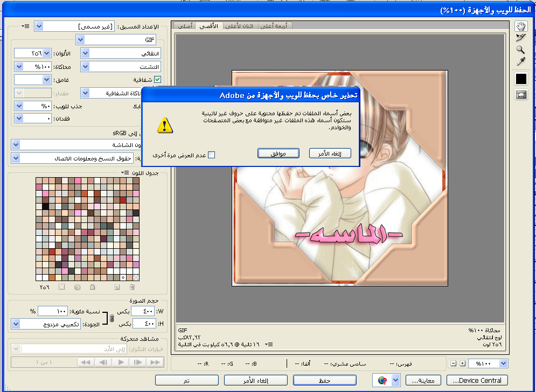Open the zoom level 100% dropdown
The height and width of the screenshot is (392, 536).
(x=503, y=364)
